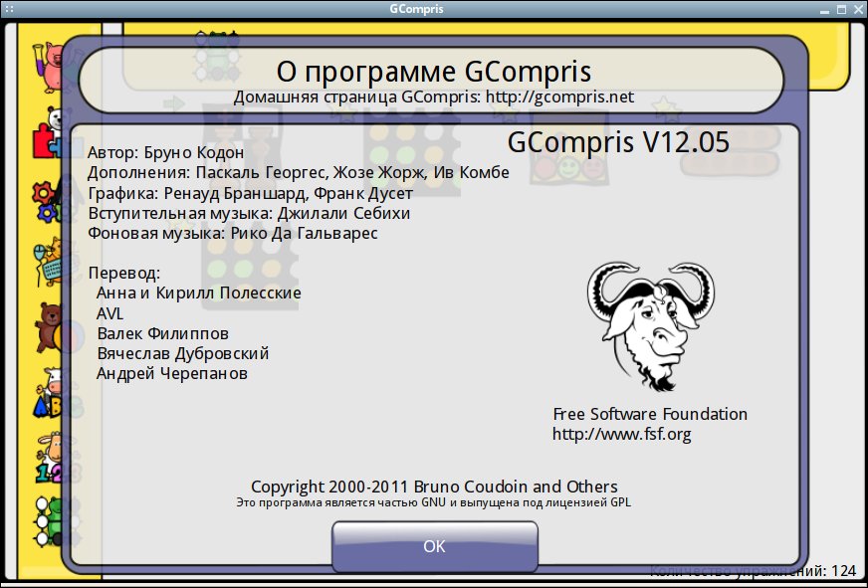Screen dimensions: 868x588
Task: Click the homepage line with http://gcompris.net
Action: point(433,97)
